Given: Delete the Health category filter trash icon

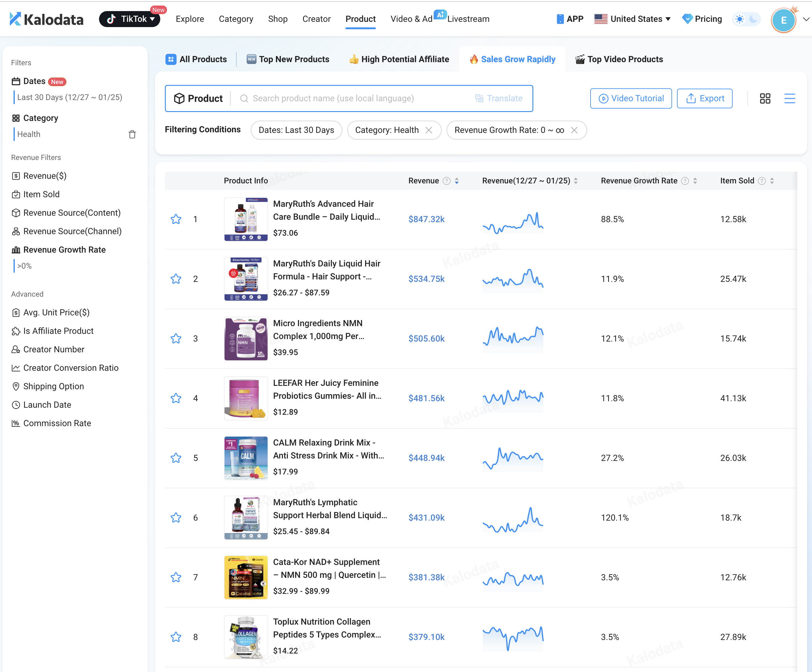Looking at the screenshot, I should point(132,134).
